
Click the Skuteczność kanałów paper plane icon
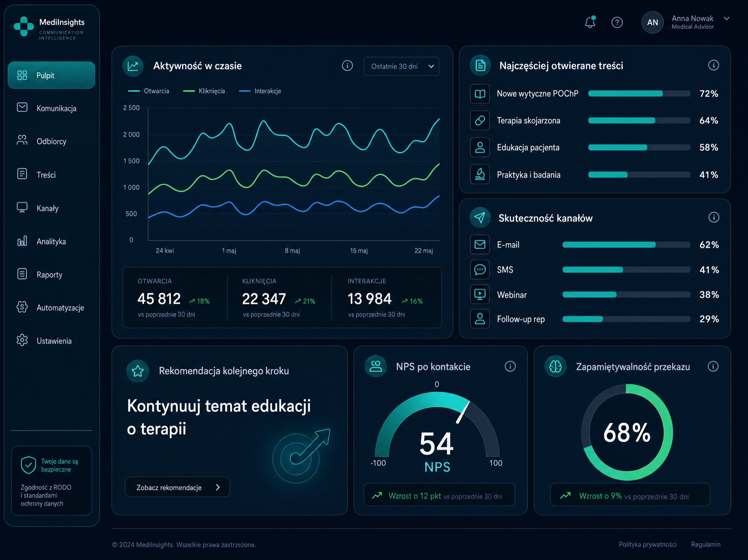[x=480, y=217]
